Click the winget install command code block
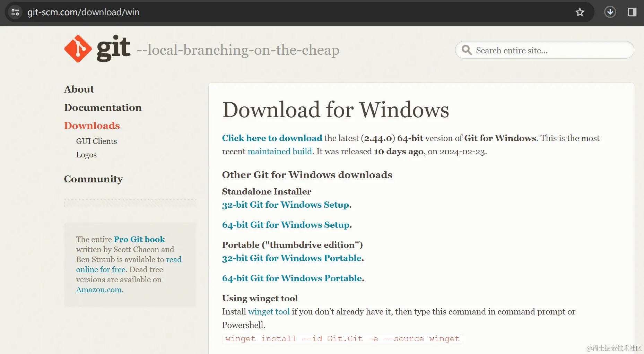Viewport: 644px width, 354px height. [x=342, y=339]
